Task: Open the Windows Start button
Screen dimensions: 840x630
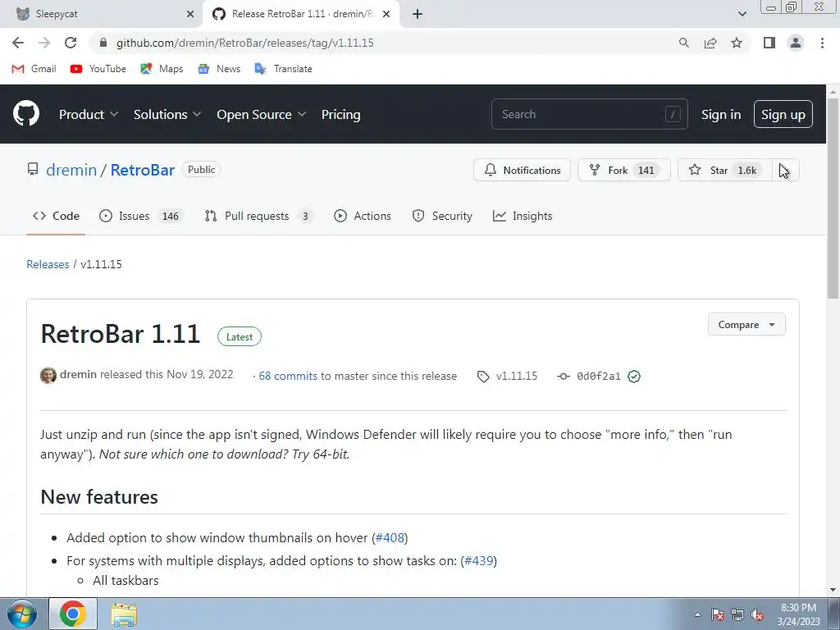Action: 22,614
